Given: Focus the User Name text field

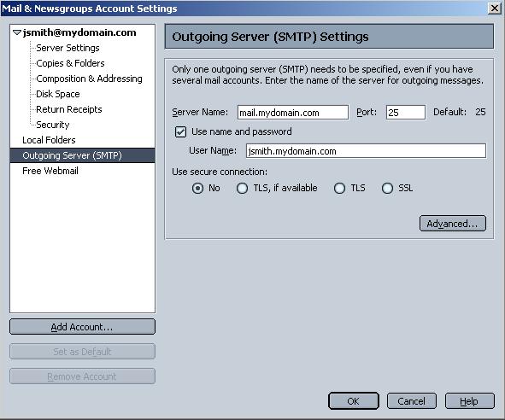Looking at the screenshot, I should pos(366,150).
